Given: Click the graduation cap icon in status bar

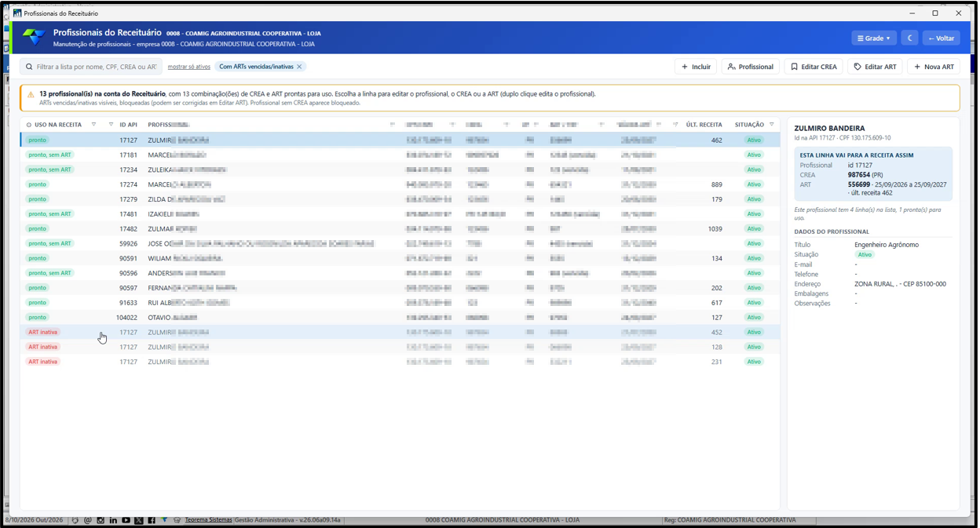Looking at the screenshot, I should click(177, 520).
